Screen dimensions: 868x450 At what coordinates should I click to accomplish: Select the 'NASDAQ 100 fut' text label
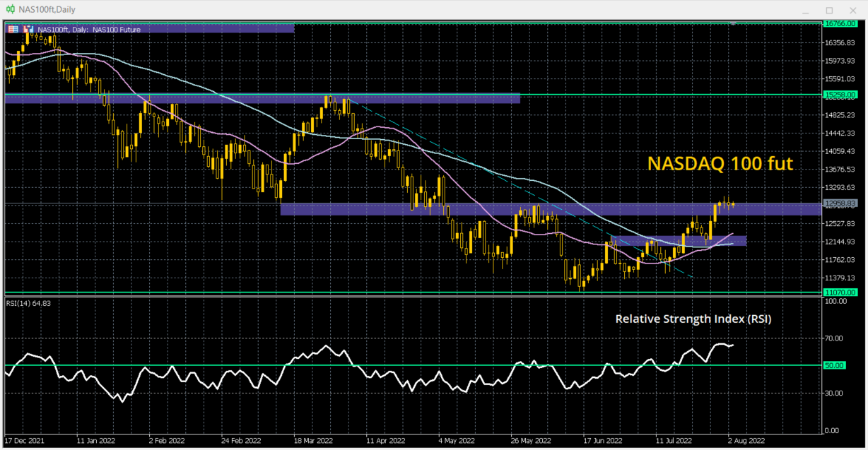(x=720, y=163)
